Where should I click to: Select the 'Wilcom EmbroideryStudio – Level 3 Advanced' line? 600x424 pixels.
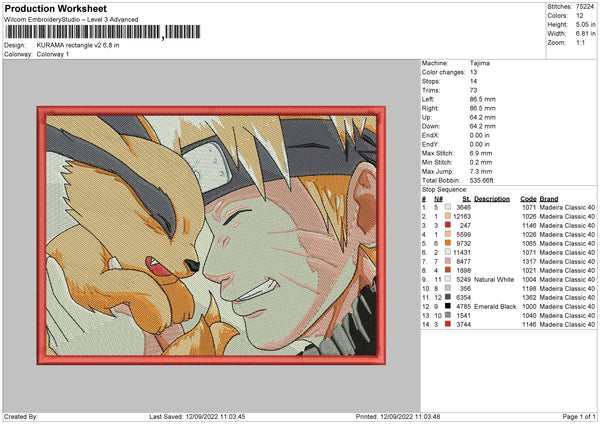[x=71, y=20]
